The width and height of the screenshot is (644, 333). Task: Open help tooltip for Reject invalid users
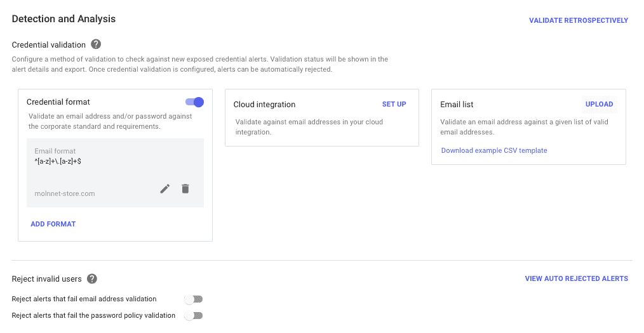[x=92, y=279]
